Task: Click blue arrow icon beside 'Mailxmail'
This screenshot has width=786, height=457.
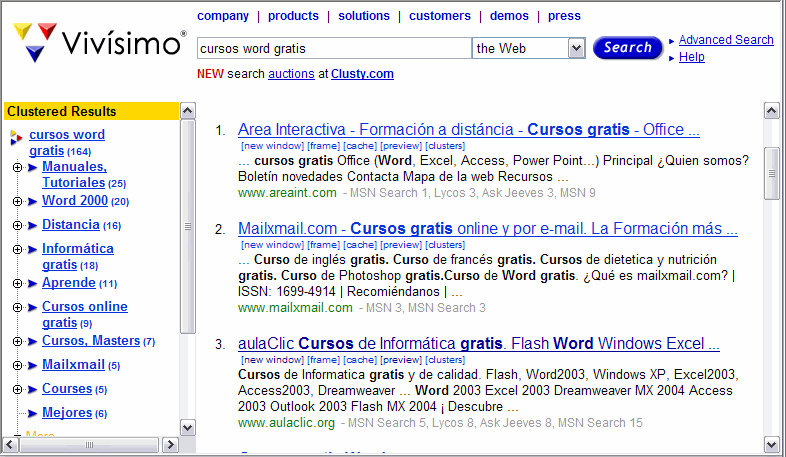Action: tap(33, 366)
